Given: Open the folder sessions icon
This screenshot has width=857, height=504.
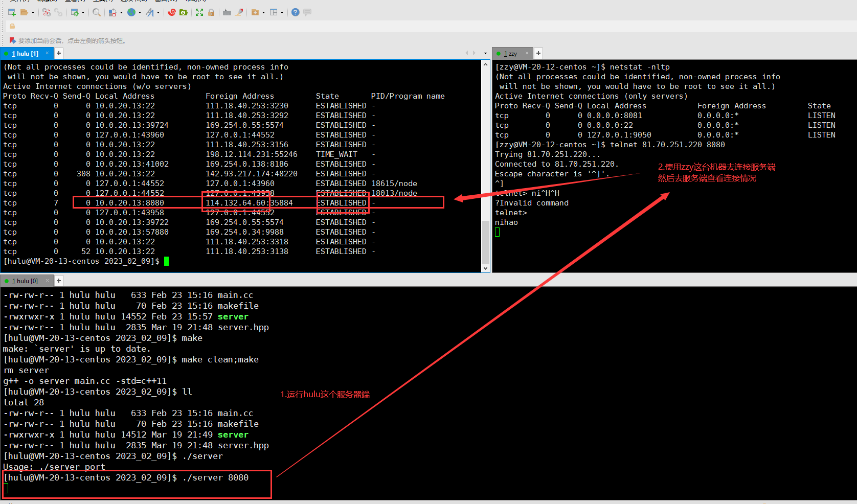Looking at the screenshot, I should (24, 12).
